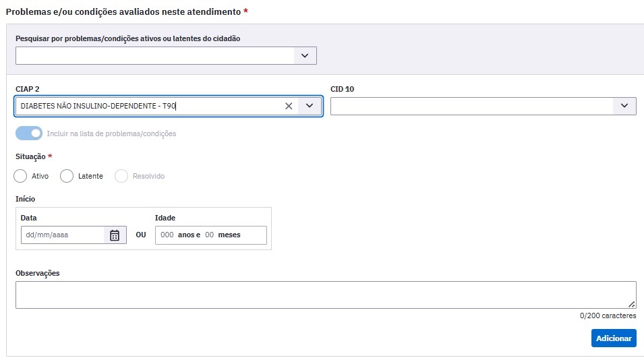Clear the CIAP 2 field with X icon
Viewport: 644px width, 362px height.
pos(289,106)
